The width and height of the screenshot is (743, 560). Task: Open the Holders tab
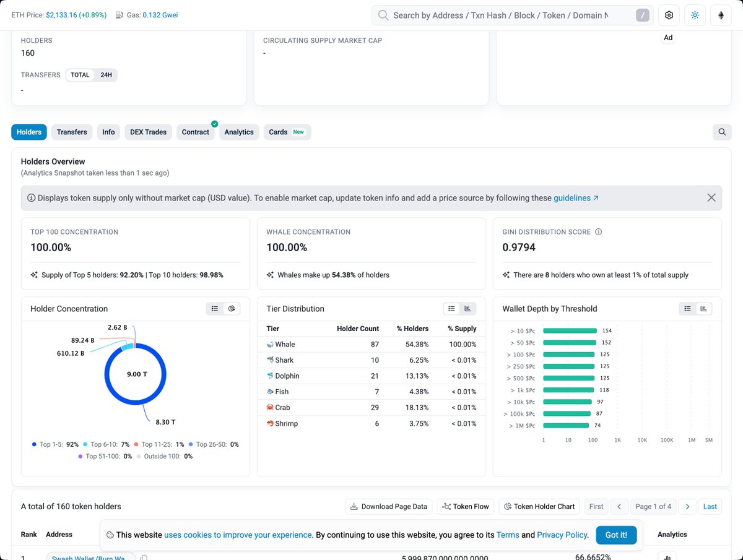pos(29,132)
